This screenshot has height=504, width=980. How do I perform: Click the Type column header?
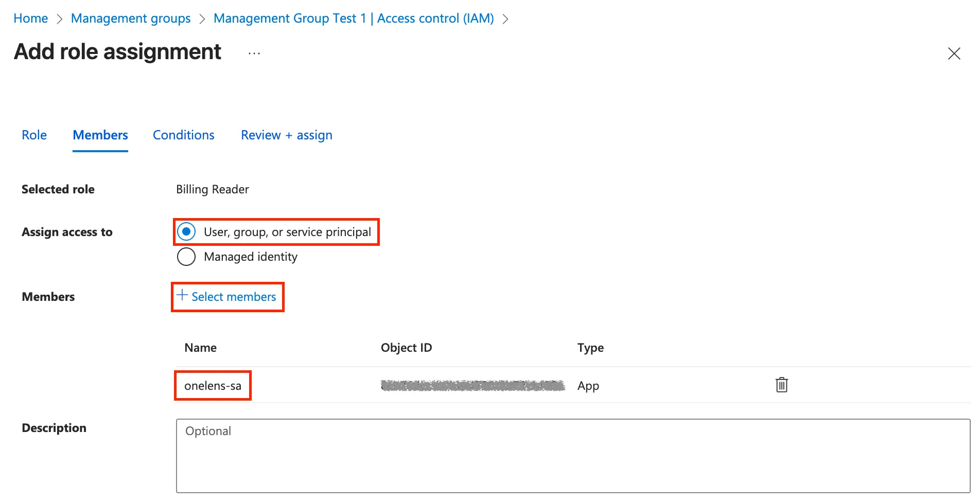(590, 348)
